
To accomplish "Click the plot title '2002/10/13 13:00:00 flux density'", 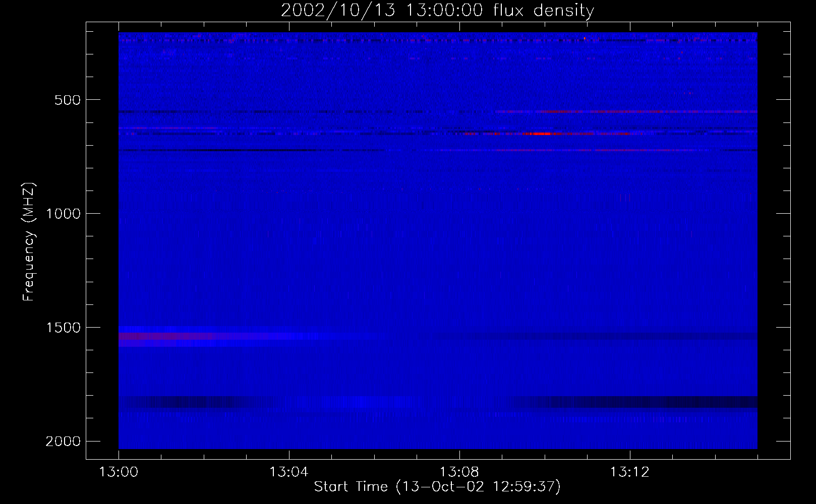I will click(437, 11).
